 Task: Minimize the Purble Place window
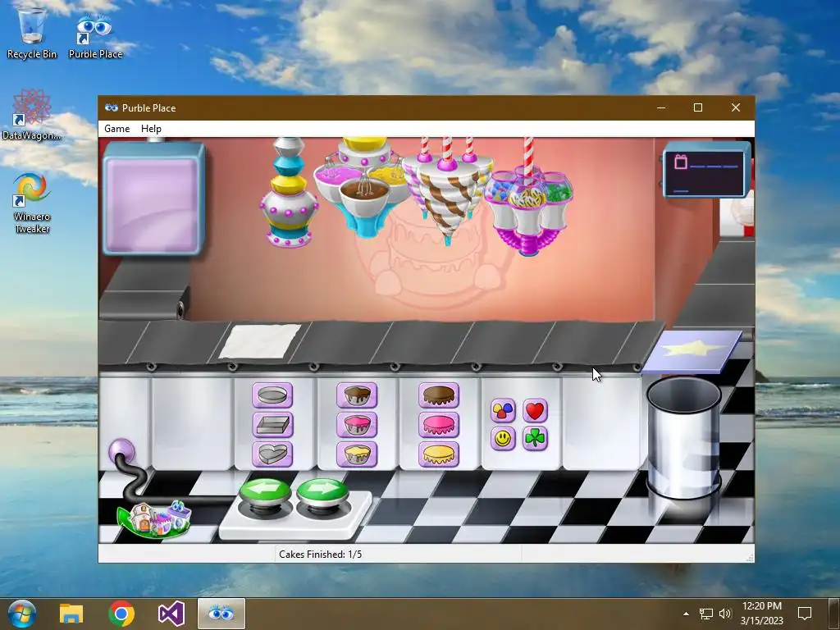(x=661, y=107)
